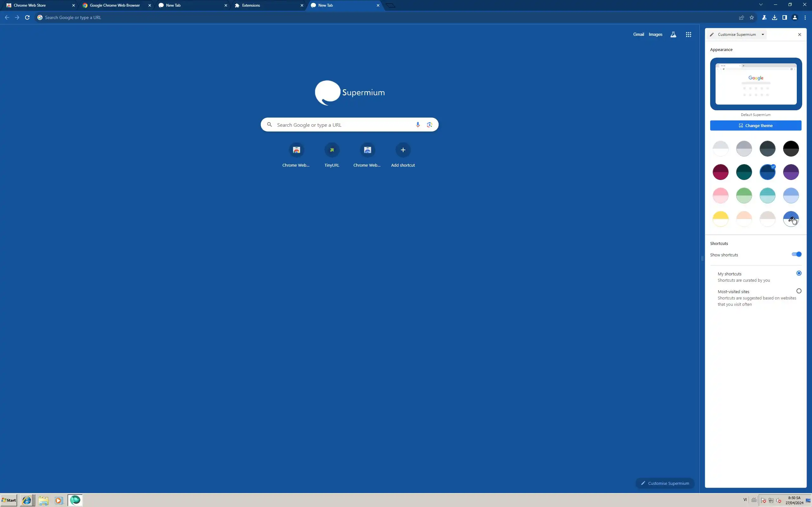Click the Search Labs flask icon on page

[673, 35]
